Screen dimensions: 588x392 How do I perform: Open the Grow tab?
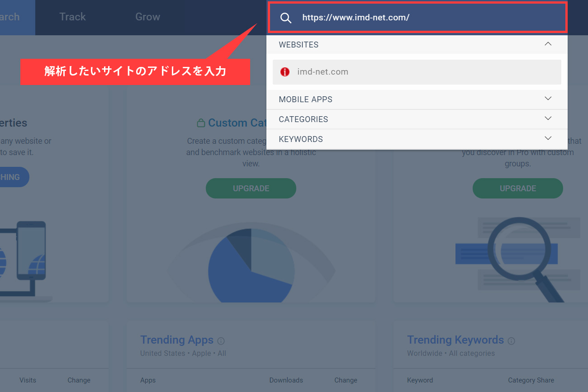point(147,17)
